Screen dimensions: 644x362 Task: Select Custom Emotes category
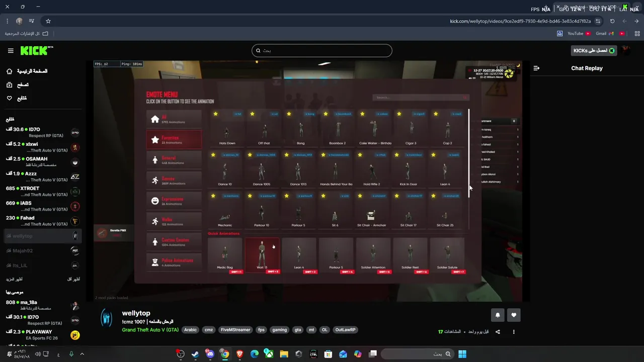click(x=174, y=242)
